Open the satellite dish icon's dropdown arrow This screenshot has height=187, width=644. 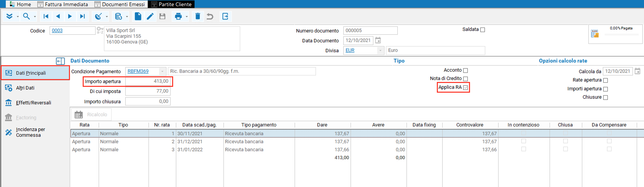[107, 17]
